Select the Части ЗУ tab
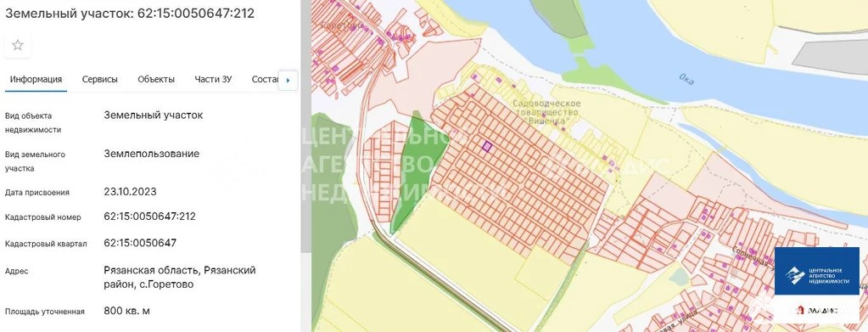Viewport: 868px width, 332px height. [213, 79]
